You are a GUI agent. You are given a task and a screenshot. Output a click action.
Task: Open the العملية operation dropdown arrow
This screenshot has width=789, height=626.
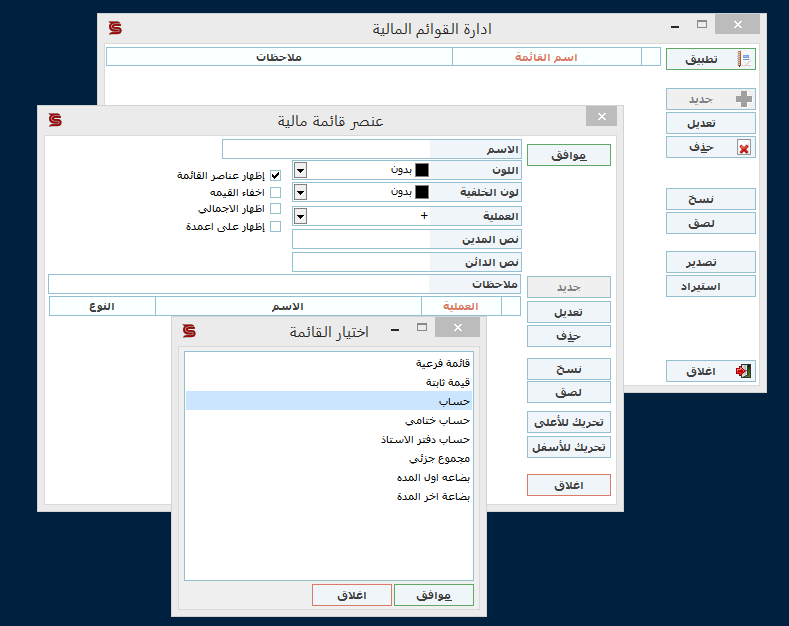click(300, 216)
